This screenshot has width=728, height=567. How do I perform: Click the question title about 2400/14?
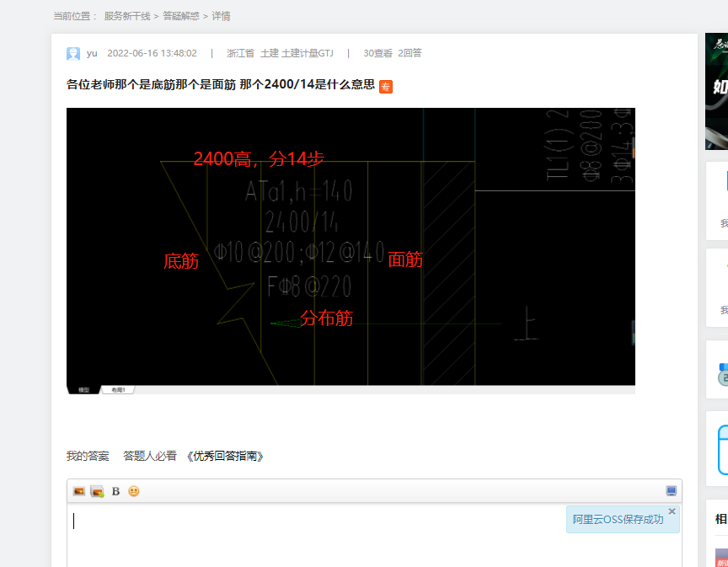221,84
